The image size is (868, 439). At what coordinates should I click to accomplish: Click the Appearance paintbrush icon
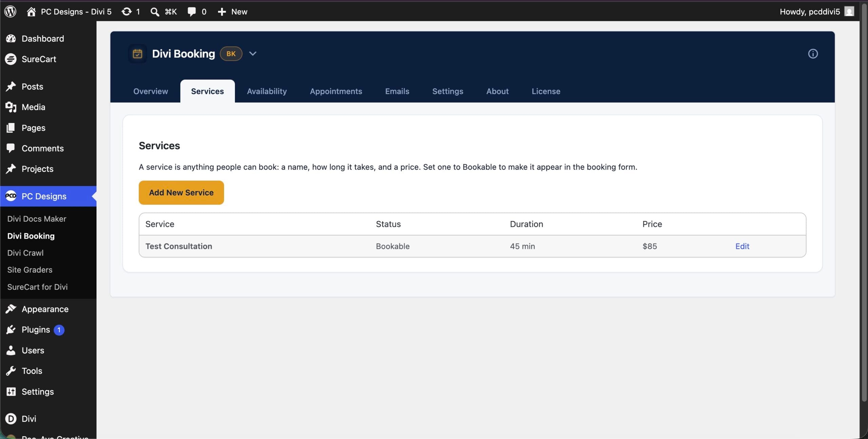click(11, 309)
